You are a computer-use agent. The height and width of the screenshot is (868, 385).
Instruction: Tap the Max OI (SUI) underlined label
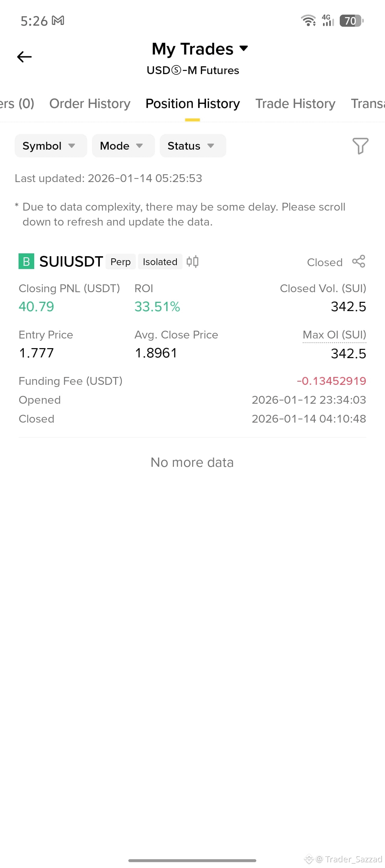click(x=334, y=335)
